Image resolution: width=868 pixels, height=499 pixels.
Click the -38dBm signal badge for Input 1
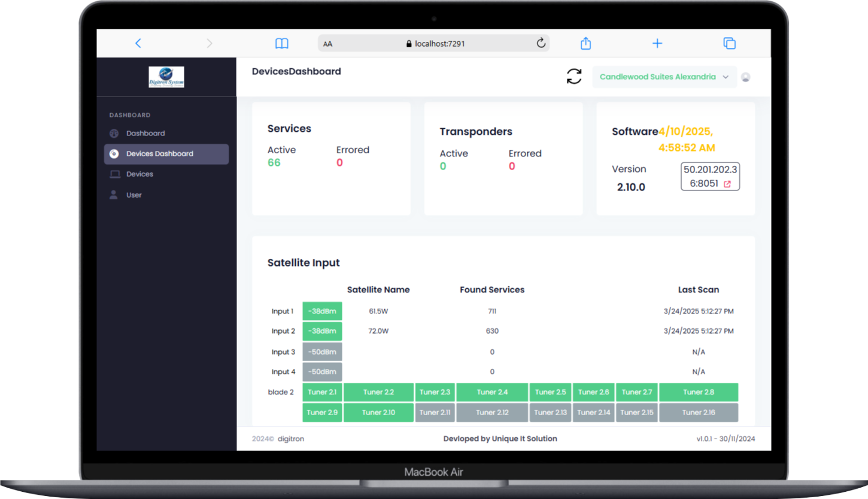(322, 311)
